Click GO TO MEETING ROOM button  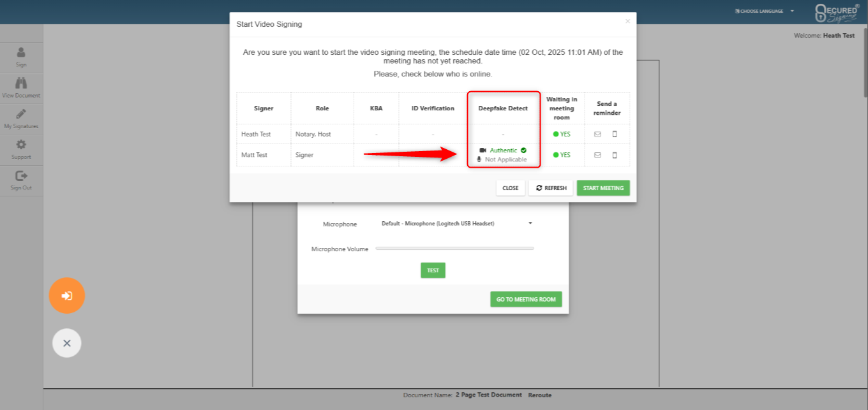click(x=526, y=299)
